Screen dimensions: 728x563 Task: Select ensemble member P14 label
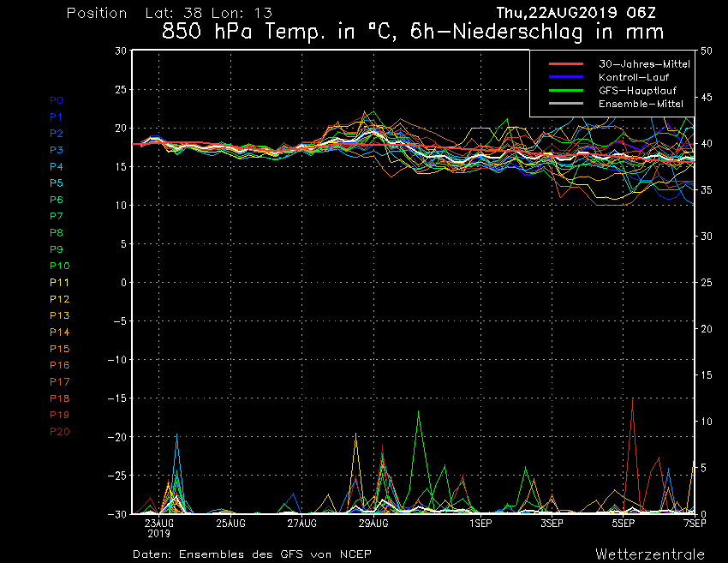[59, 332]
